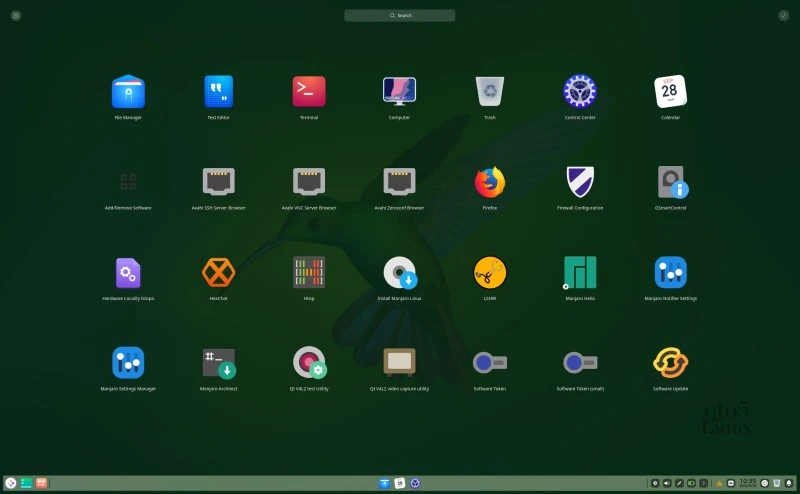Image resolution: width=800 pixels, height=494 pixels.
Task: Launch Software Token app
Action: (x=490, y=363)
